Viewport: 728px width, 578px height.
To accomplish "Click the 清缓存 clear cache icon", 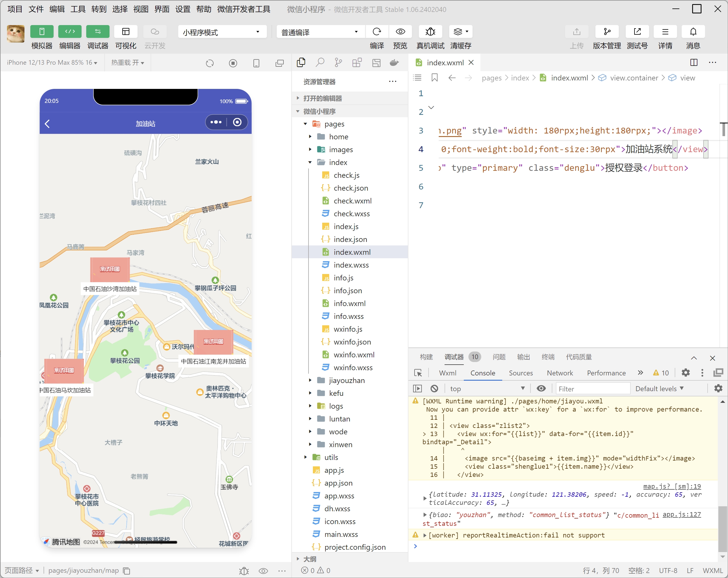I will pyautogui.click(x=461, y=32).
